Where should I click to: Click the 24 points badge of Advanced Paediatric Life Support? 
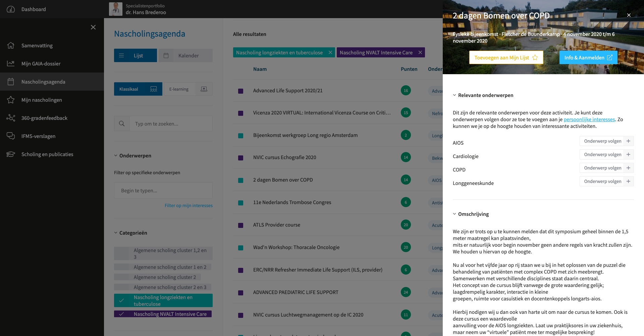[406, 292]
